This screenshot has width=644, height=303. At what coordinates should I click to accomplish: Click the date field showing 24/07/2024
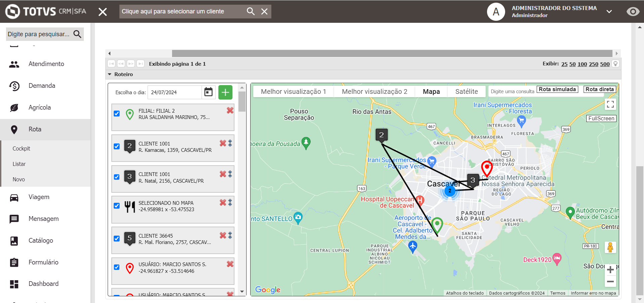tap(174, 92)
